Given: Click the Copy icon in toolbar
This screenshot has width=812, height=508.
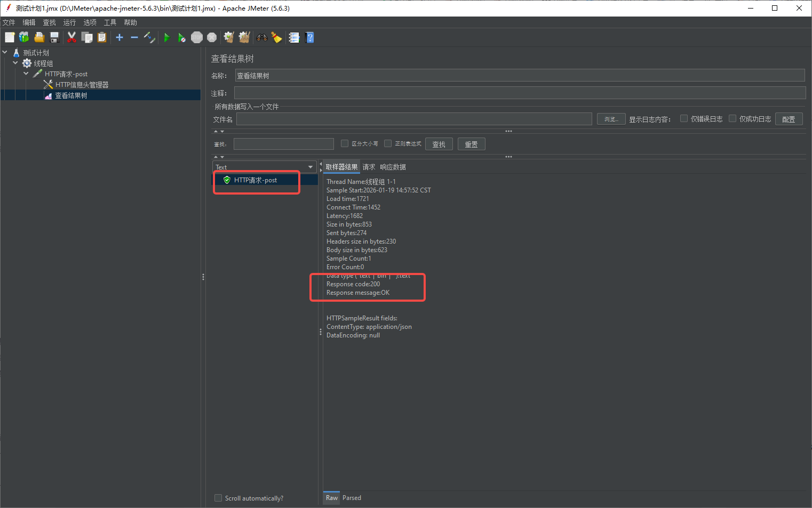Looking at the screenshot, I should click(x=87, y=37).
